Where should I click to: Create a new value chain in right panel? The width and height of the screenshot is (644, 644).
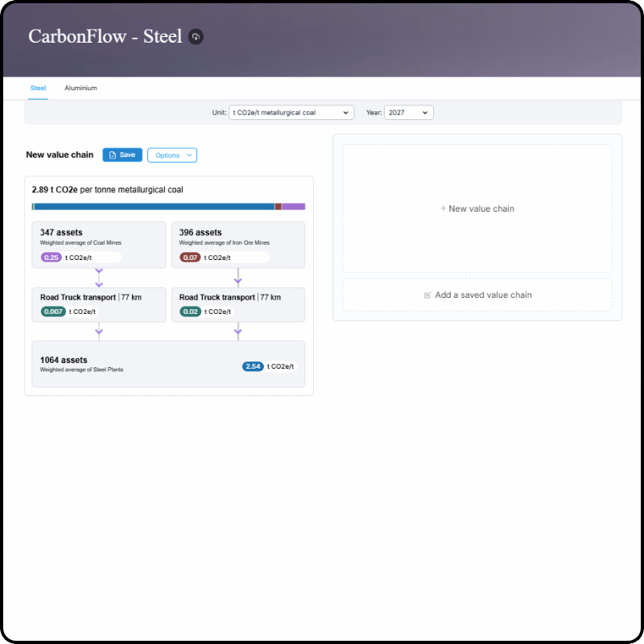tap(477, 208)
